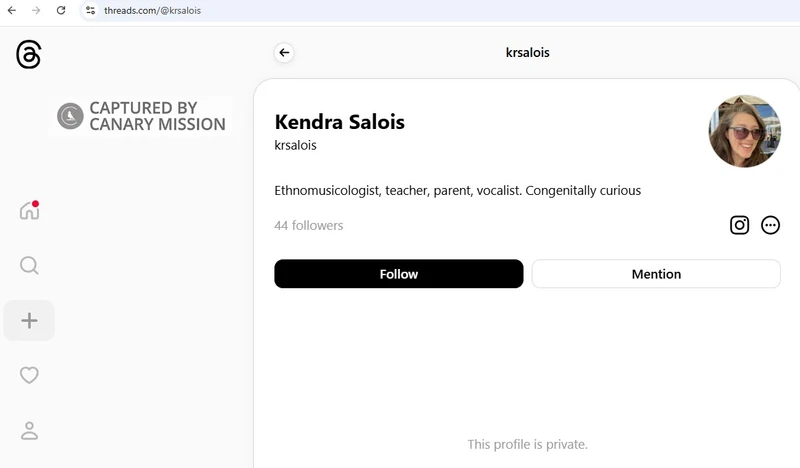Open Kendra Salois profile picture
The image size is (800, 468).
click(744, 131)
